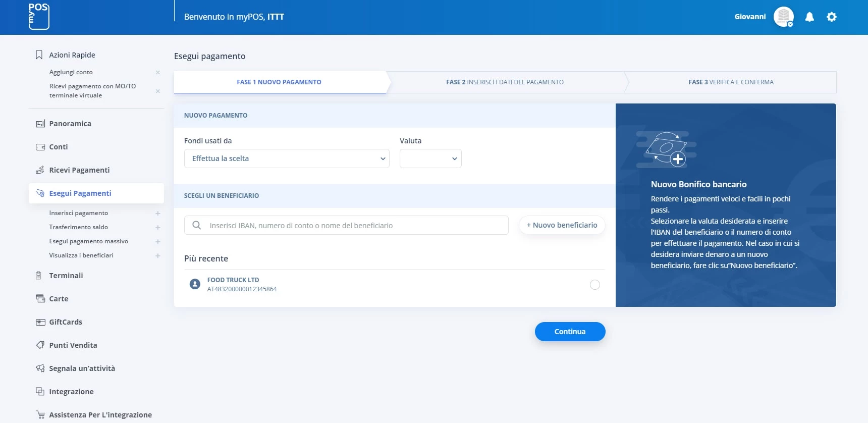The height and width of the screenshot is (423, 868).
Task: Open settings via the gear icon
Action: tap(832, 17)
